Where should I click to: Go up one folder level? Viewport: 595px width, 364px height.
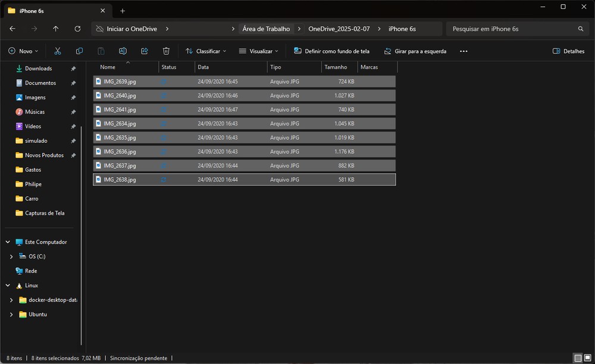tap(55, 29)
